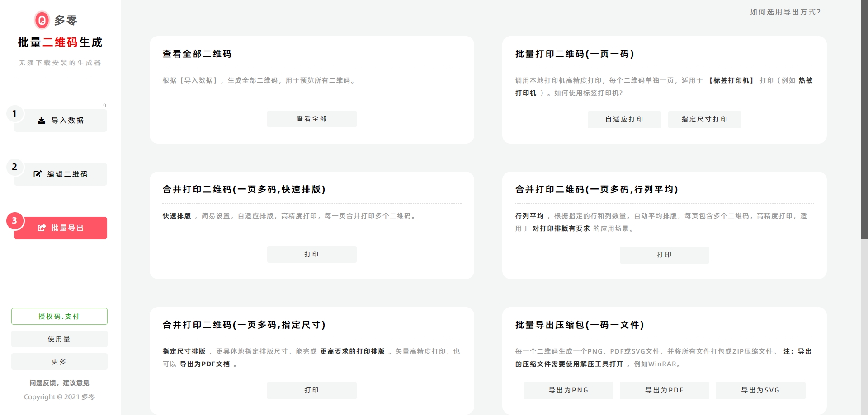Open the 如何使用标签打印机? link

588,93
